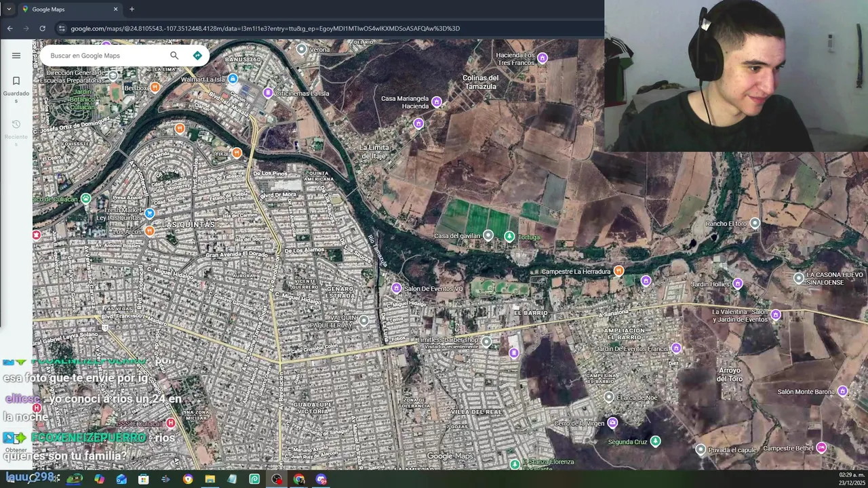Screen dimensions: 868x488
Task: Open the Valquin Paqueteria marker
Action: click(364, 321)
